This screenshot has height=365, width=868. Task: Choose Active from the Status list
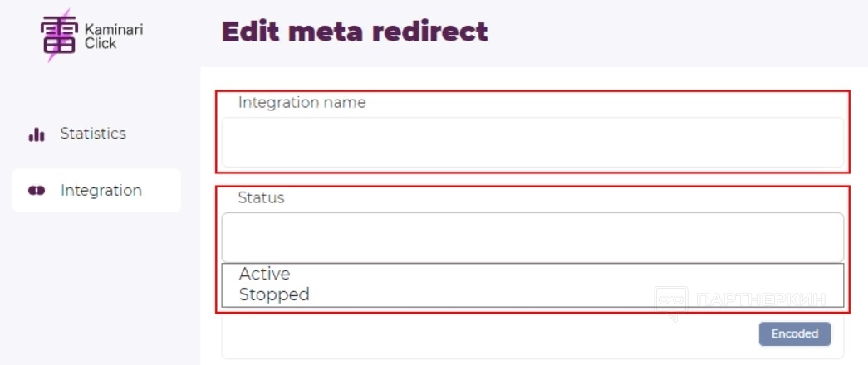265,274
